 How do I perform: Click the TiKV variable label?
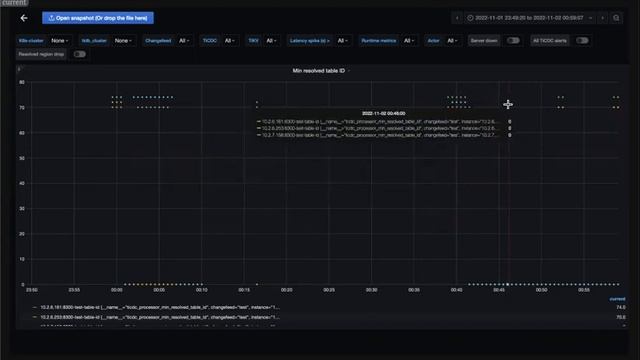point(253,41)
